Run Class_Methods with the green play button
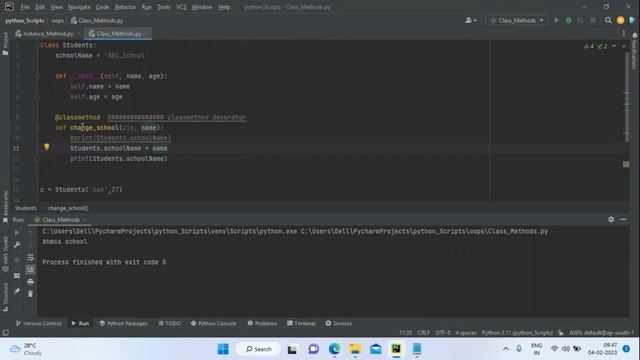Screen dimensions: 640x360 [x=556, y=20]
